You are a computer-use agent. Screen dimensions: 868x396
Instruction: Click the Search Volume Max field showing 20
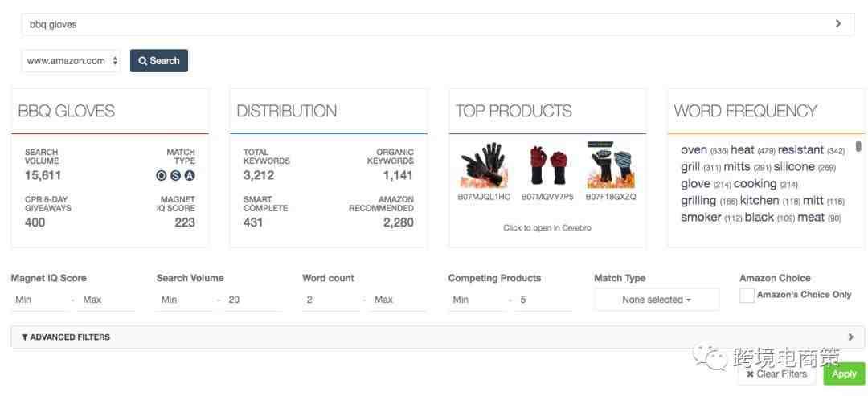252,300
